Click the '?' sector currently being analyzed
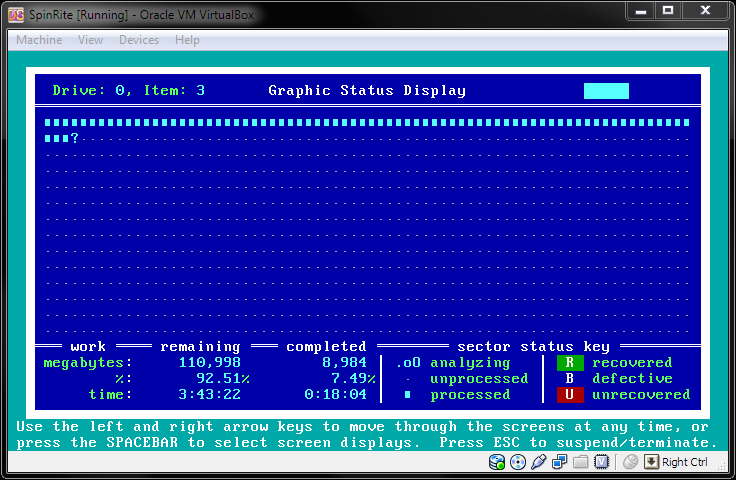The width and height of the screenshot is (736, 480). [x=74, y=139]
